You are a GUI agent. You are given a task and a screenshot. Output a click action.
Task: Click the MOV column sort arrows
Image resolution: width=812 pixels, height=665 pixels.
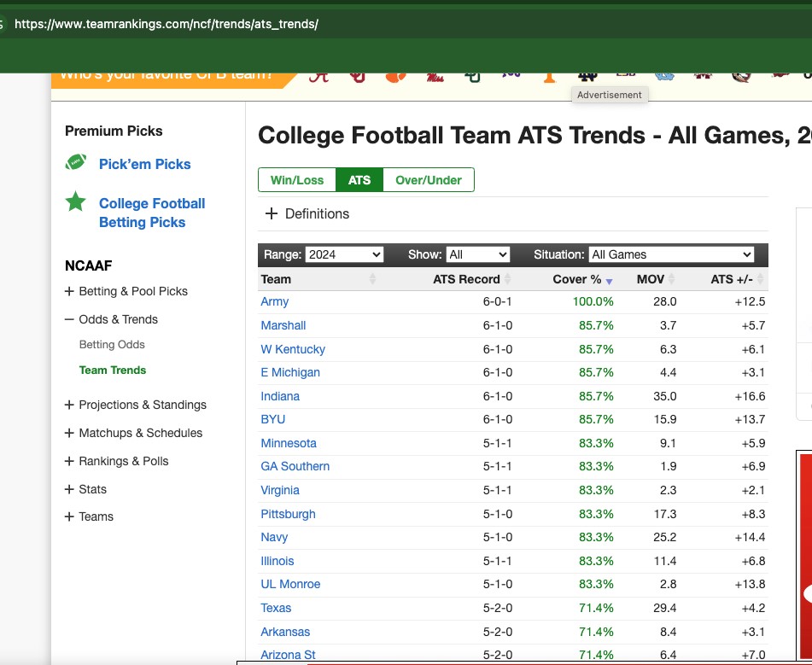tap(671, 279)
